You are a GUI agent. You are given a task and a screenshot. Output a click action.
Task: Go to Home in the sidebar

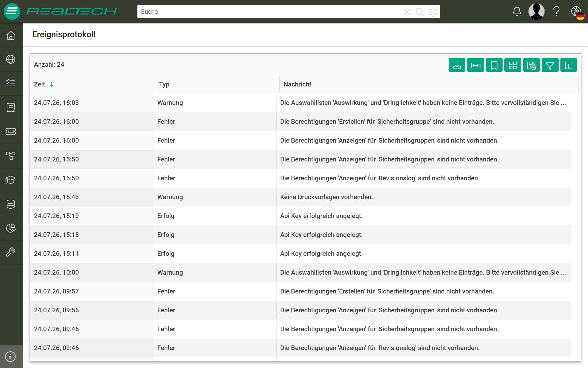click(11, 35)
